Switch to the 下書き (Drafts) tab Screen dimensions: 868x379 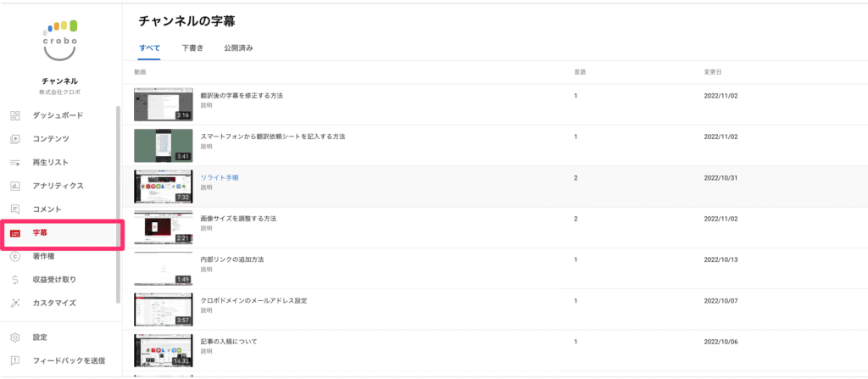click(x=192, y=47)
